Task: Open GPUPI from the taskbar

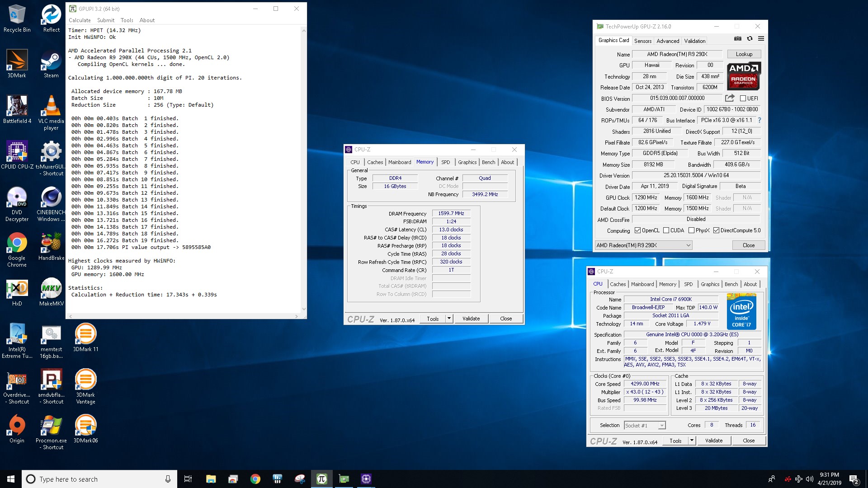Action: pyautogui.click(x=321, y=479)
